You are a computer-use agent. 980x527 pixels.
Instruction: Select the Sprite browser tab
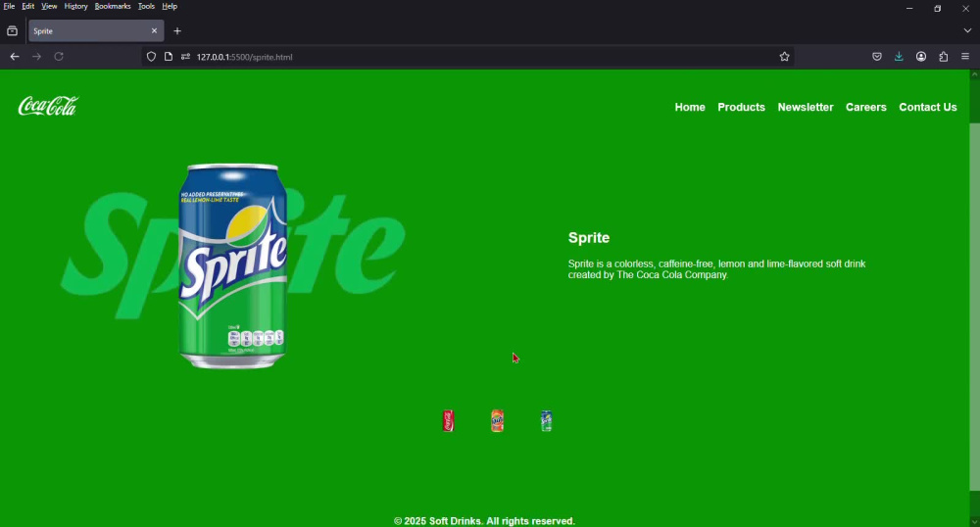96,30
